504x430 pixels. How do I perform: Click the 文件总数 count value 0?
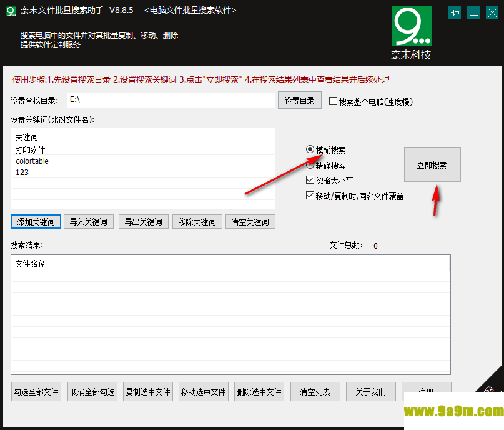[375, 246]
